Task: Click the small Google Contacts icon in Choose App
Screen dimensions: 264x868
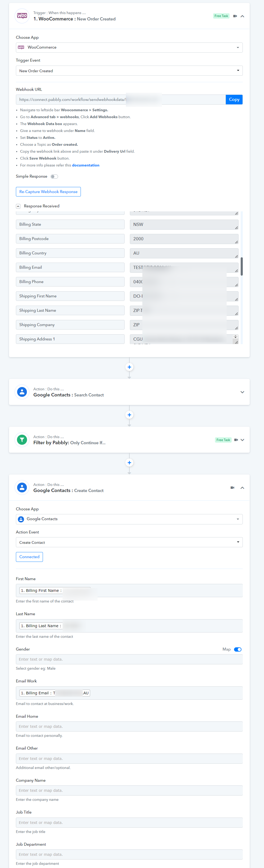Action: click(x=21, y=519)
